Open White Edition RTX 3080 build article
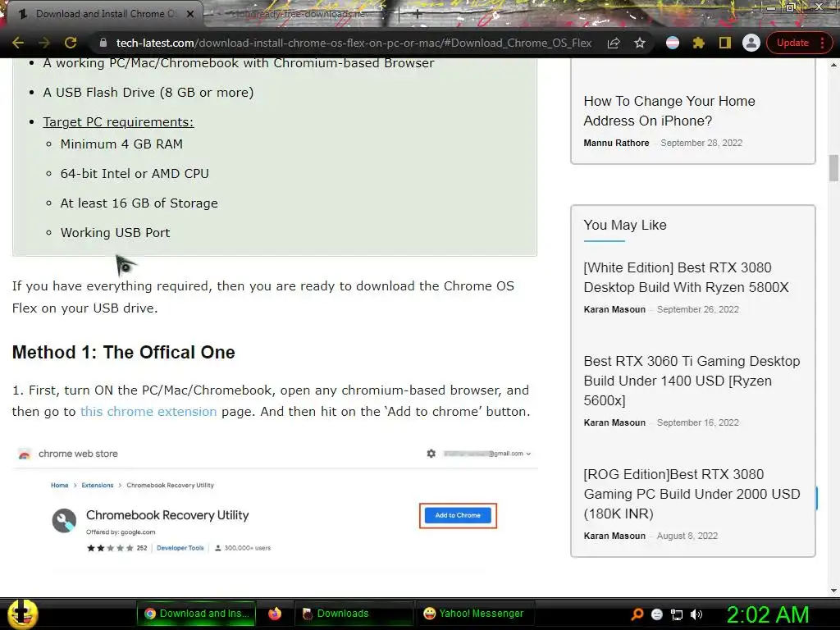Screen dimensions: 840x630 tap(687, 277)
